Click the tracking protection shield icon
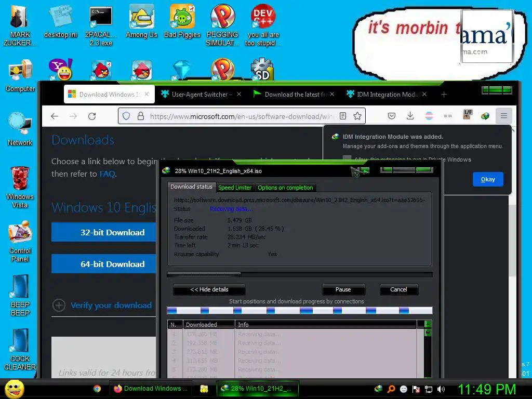Screen dimensions: 532x399 click(x=126, y=116)
